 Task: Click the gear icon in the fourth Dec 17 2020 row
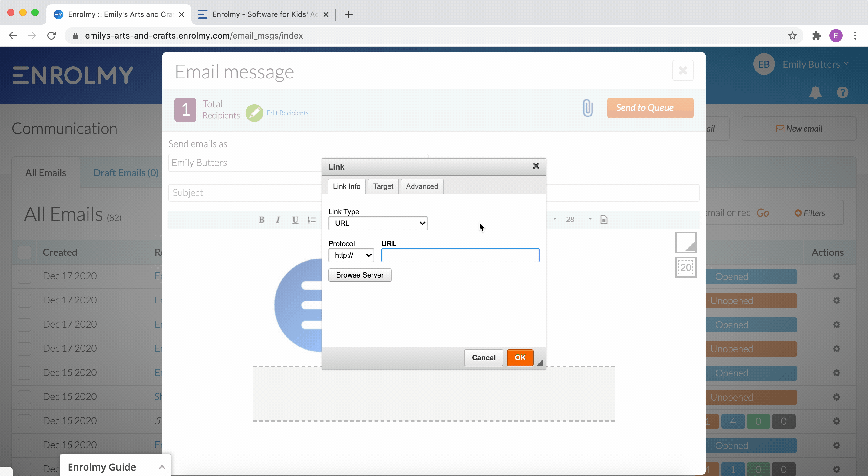[836, 349]
